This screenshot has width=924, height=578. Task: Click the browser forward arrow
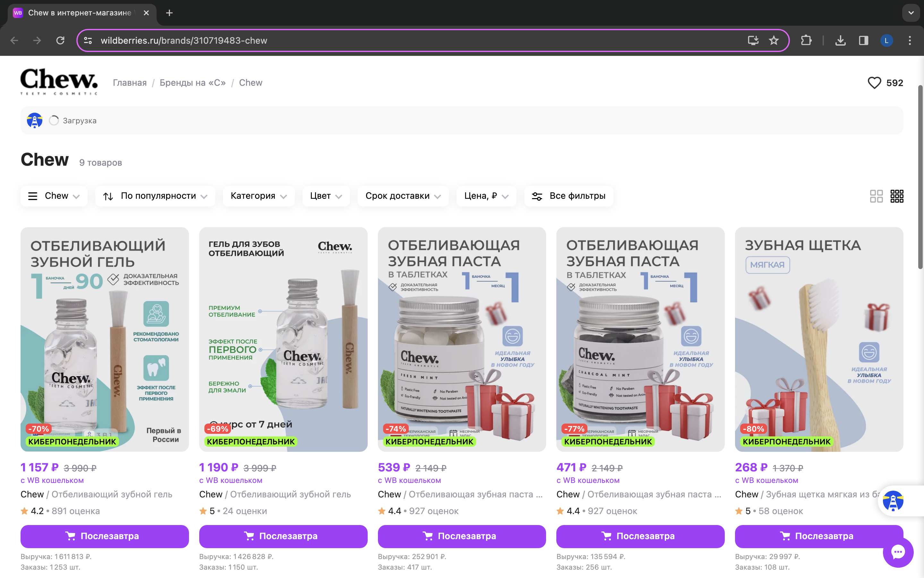(x=37, y=40)
